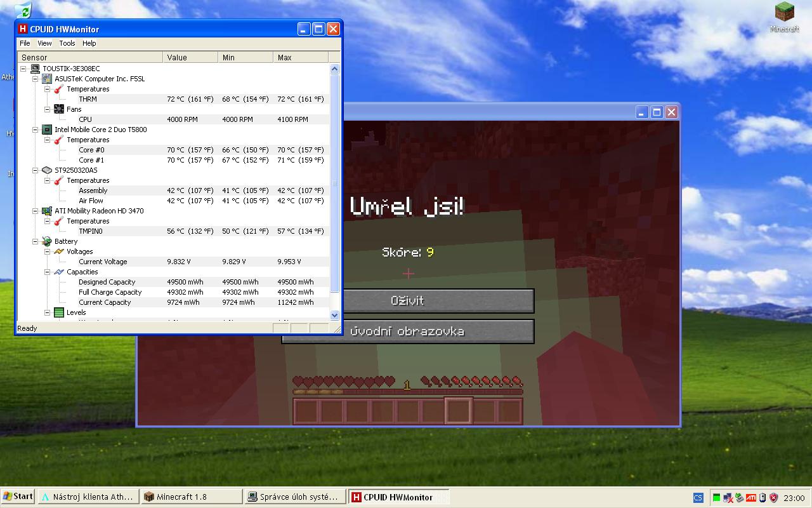812x508 pixels.
Task: Click the scrollbar down arrow in HWMonitor
Action: click(x=335, y=315)
